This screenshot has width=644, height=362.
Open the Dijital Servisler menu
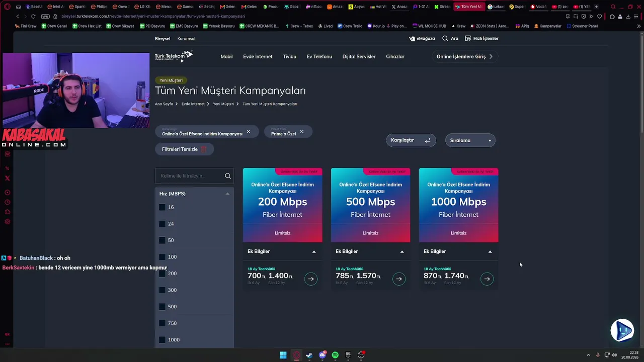pyautogui.click(x=359, y=56)
